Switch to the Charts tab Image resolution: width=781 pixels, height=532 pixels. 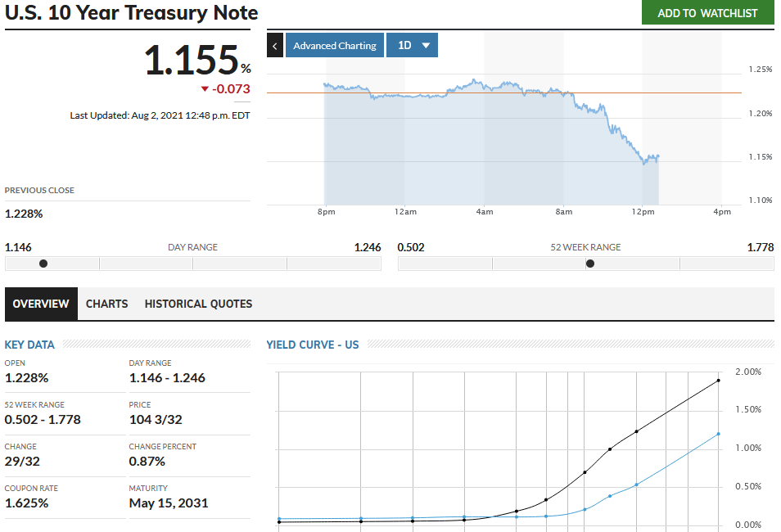point(106,304)
